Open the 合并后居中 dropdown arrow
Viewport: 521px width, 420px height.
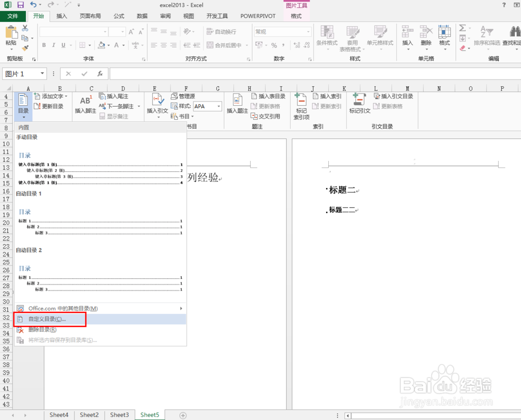tap(247, 45)
